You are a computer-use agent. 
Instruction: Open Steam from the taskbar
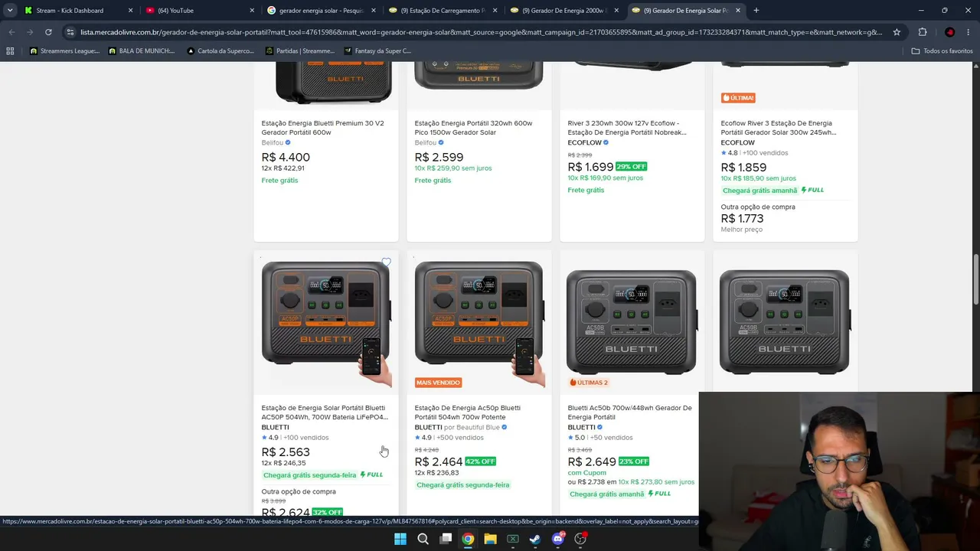click(x=535, y=539)
